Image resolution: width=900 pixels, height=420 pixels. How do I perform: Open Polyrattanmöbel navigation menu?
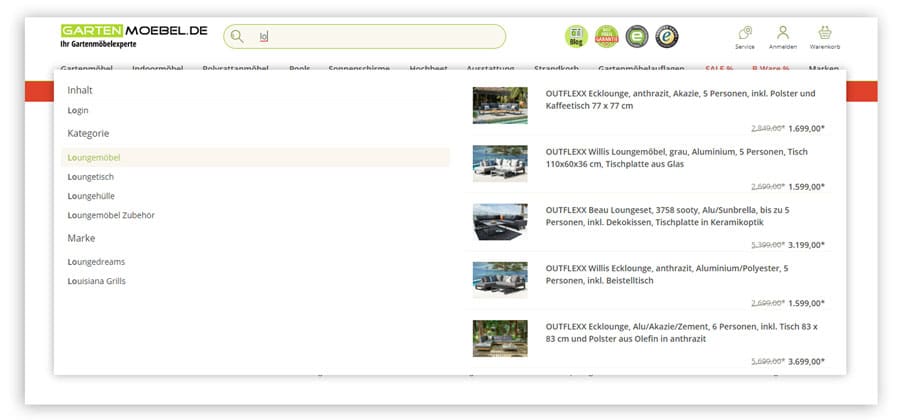[235, 68]
